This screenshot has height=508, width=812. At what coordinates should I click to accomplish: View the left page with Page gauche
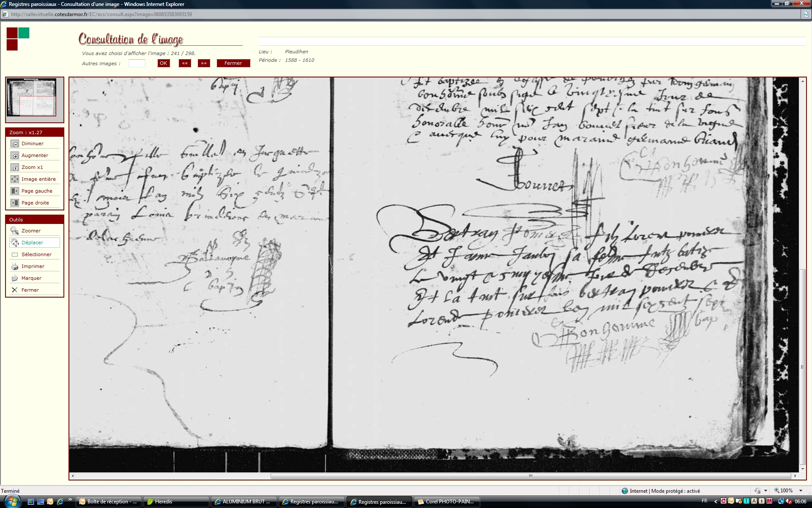(x=15, y=191)
